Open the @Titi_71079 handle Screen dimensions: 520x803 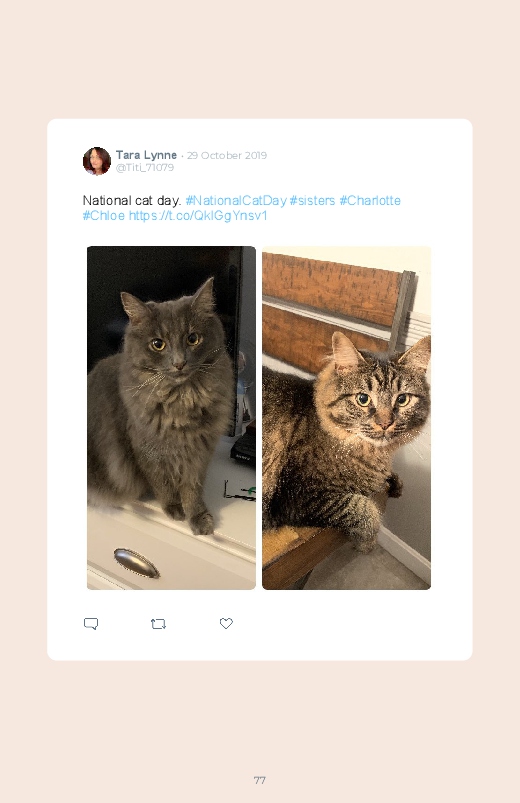(144, 167)
